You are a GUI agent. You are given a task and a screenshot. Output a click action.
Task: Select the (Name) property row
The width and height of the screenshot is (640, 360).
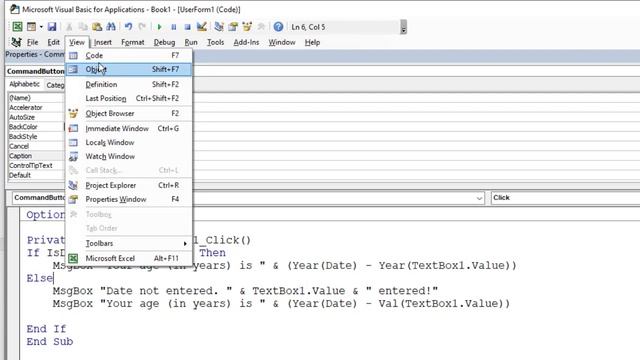tap(36, 98)
